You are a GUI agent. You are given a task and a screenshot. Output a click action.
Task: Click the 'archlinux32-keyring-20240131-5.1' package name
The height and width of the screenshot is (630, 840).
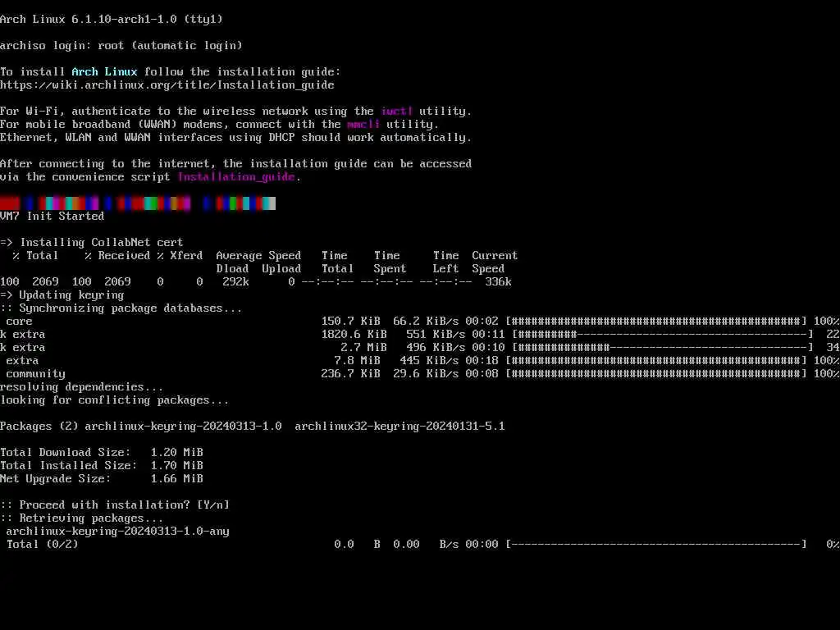[x=399, y=426]
